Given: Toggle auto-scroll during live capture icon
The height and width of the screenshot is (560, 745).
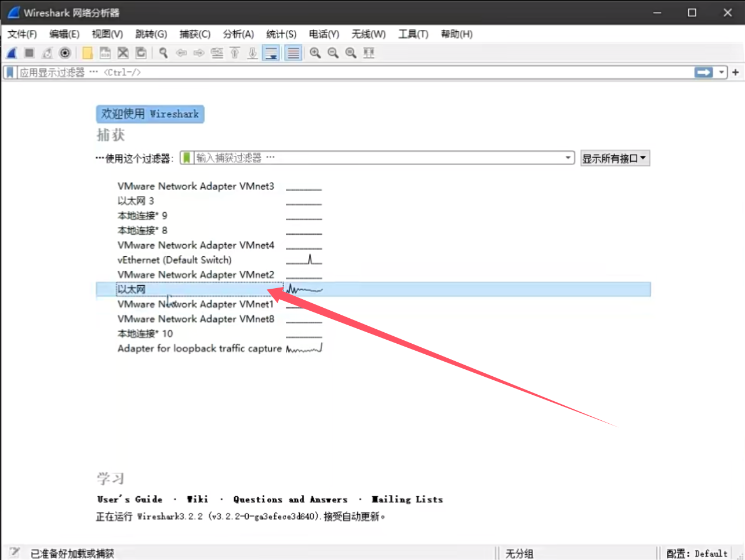Looking at the screenshot, I should pos(271,53).
